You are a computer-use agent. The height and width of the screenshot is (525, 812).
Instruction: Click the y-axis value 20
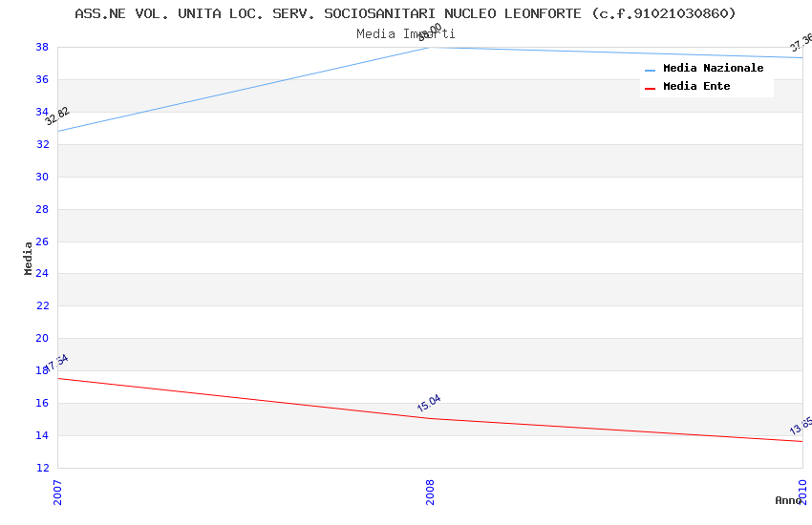(42, 338)
